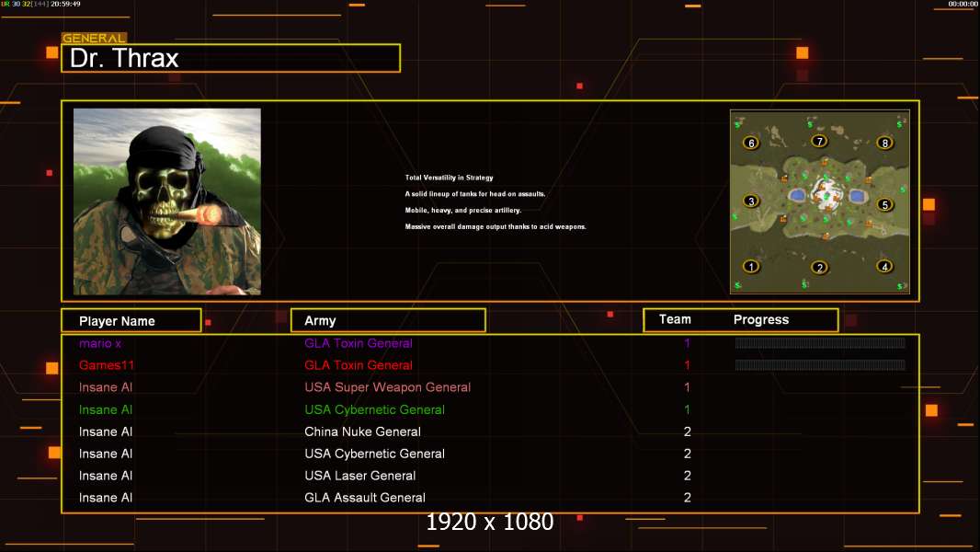The height and width of the screenshot is (552, 980).
Task: Click the solid lineup of tanks description line
Action: click(475, 194)
